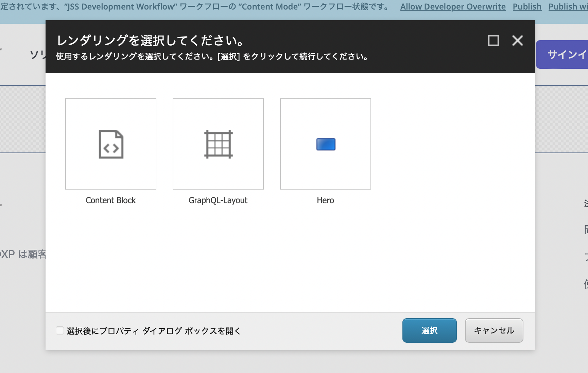This screenshot has width=588, height=373.
Task: Click the purple サインイン button behind dialog
Action: pyautogui.click(x=562, y=54)
